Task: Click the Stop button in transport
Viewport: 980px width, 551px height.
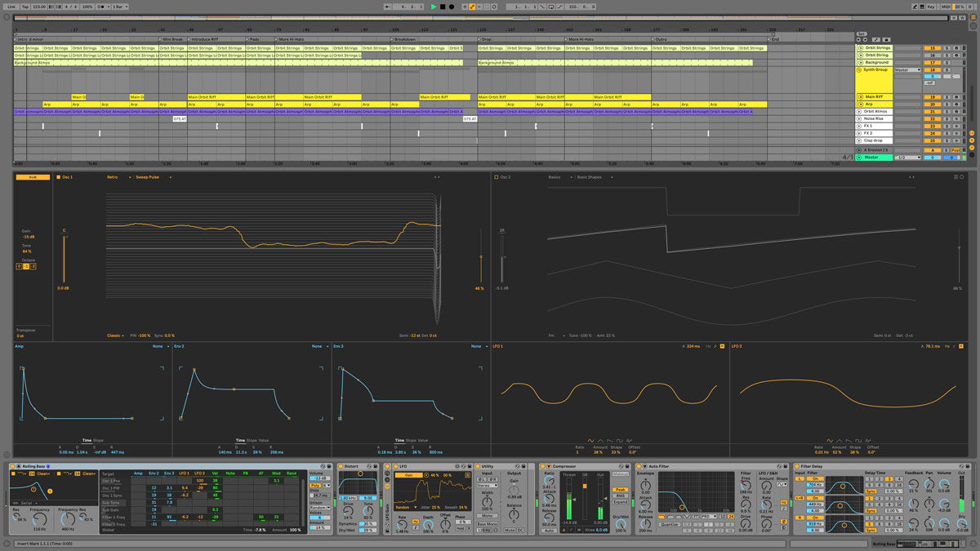Action: 442,7
